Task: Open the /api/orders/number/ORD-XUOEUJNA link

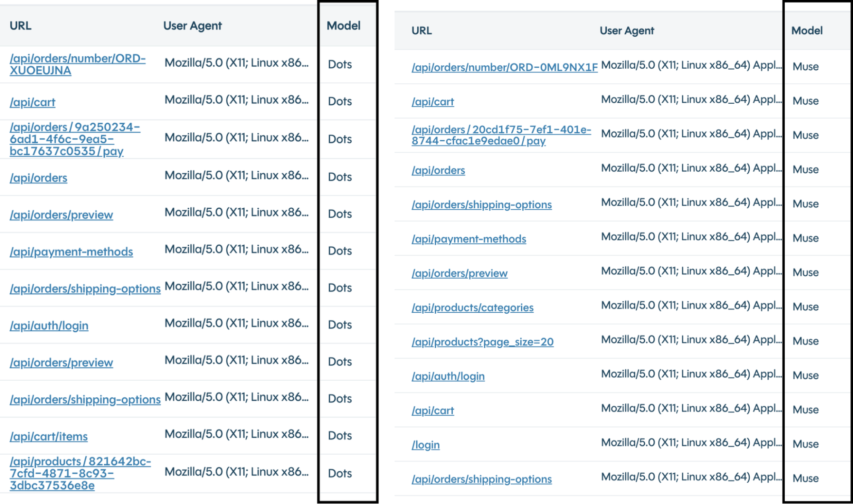Action: 78,64
